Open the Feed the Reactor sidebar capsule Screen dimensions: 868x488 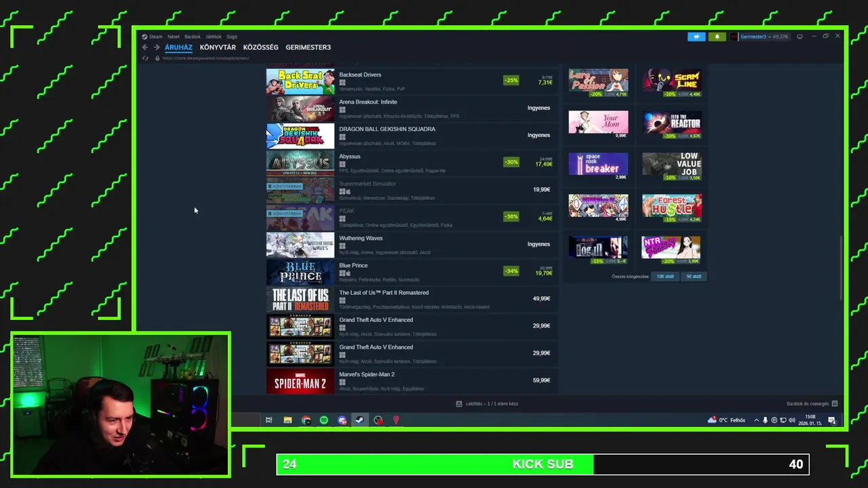point(672,122)
